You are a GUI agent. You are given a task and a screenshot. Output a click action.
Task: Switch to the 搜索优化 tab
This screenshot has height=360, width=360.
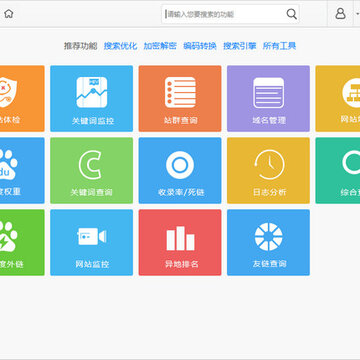tap(120, 46)
